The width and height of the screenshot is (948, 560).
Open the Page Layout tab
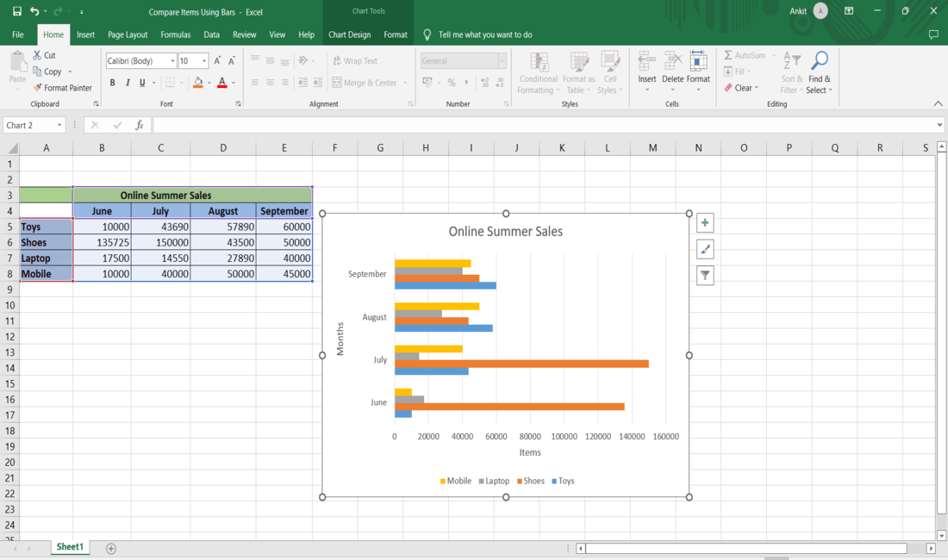click(x=128, y=34)
